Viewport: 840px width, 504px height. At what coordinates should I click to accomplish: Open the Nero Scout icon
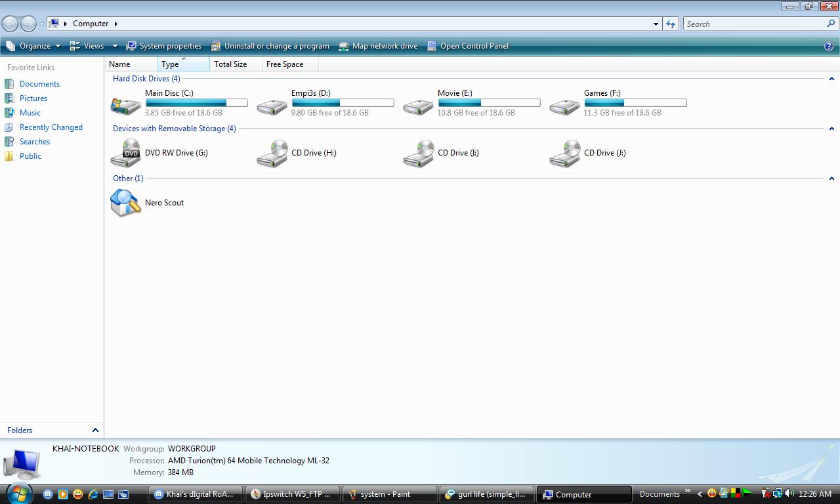[x=125, y=203]
